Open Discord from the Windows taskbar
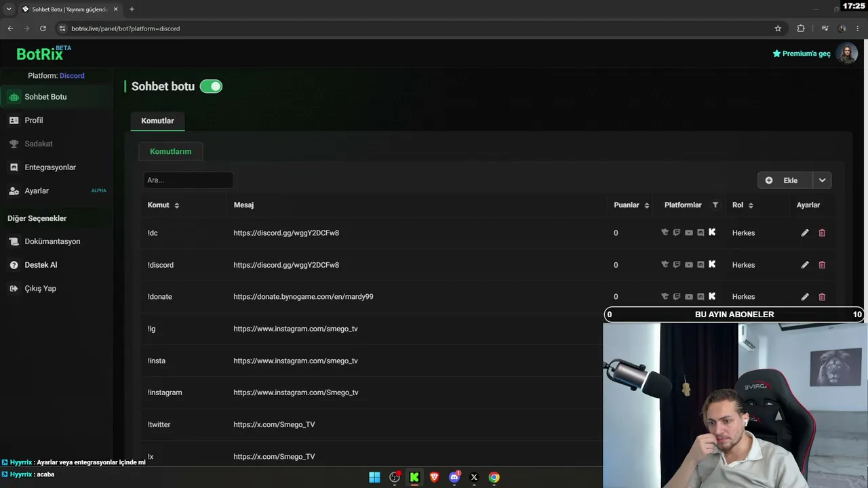 coord(454,477)
